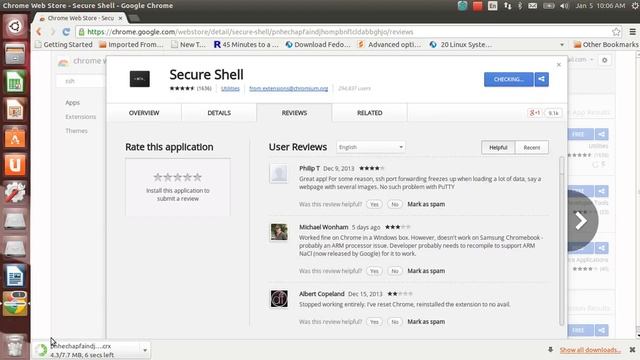Click Google Chrome icon in launcher
Viewport: 640px width, 360px height.
pyautogui.click(x=15, y=303)
